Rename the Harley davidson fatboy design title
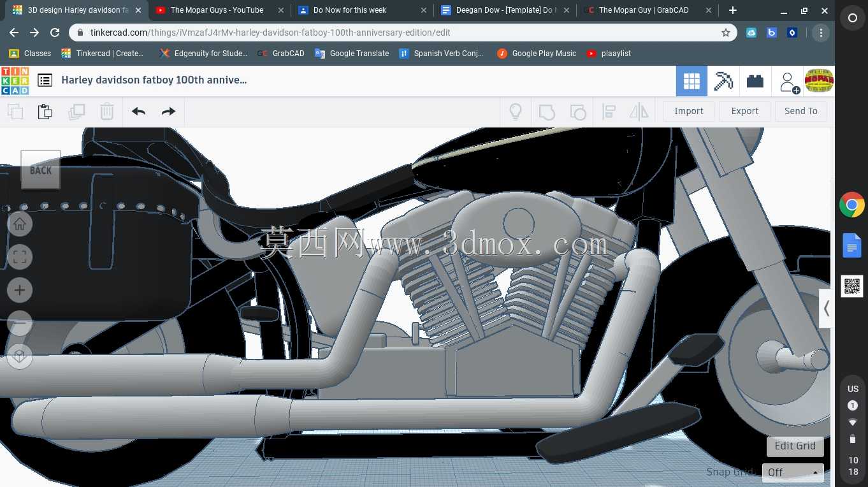Image resolution: width=868 pixels, height=487 pixels. click(154, 80)
